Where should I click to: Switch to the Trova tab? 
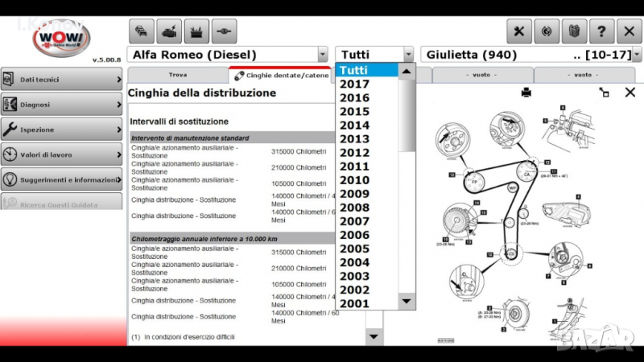pyautogui.click(x=178, y=75)
